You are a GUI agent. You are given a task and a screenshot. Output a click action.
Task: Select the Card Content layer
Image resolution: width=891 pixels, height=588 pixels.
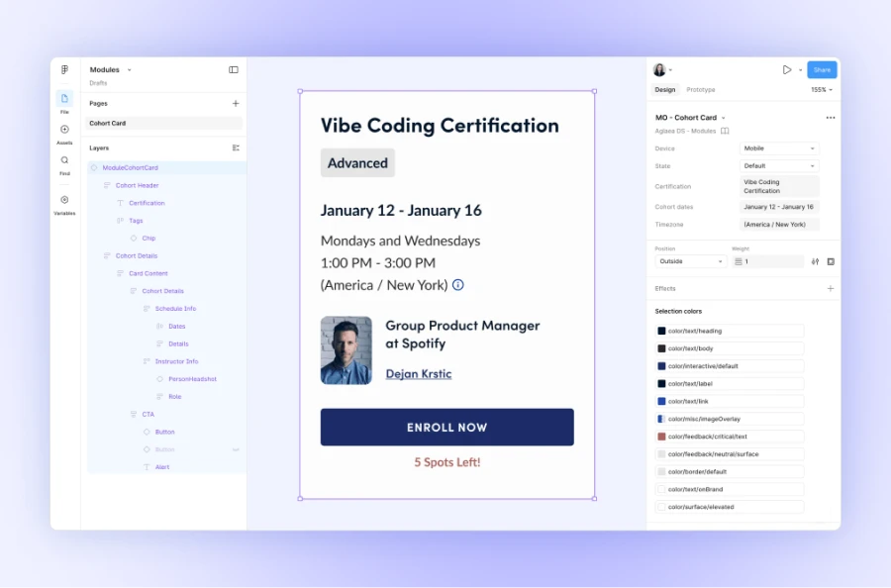[148, 273]
